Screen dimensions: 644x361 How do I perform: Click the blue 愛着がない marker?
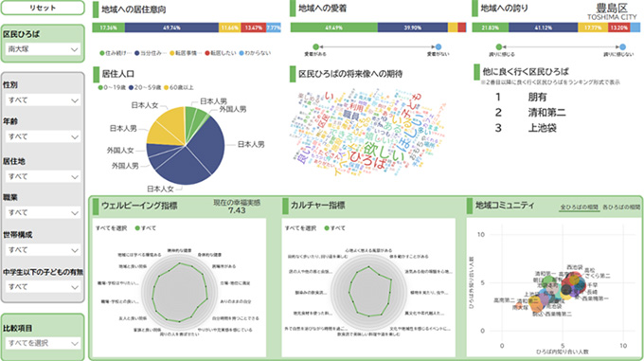click(x=438, y=46)
